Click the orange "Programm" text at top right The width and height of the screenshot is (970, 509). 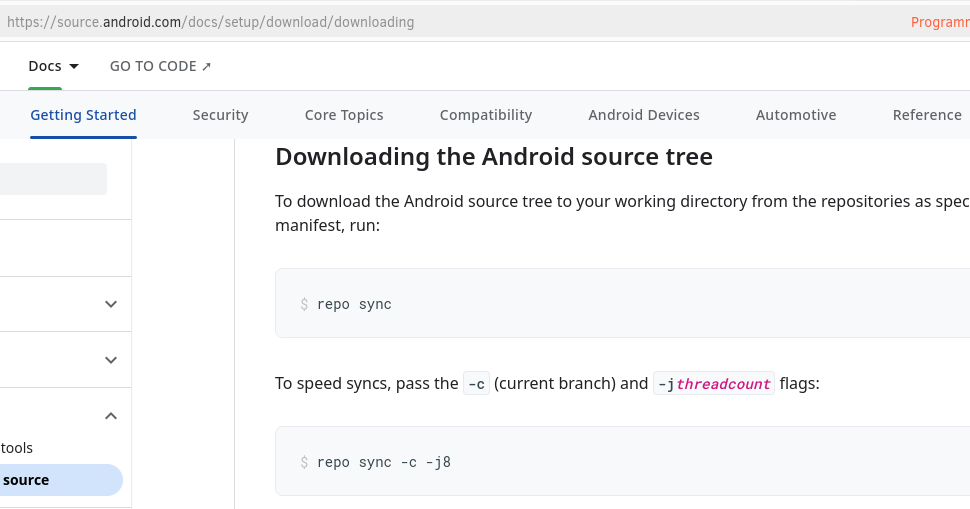pos(940,22)
